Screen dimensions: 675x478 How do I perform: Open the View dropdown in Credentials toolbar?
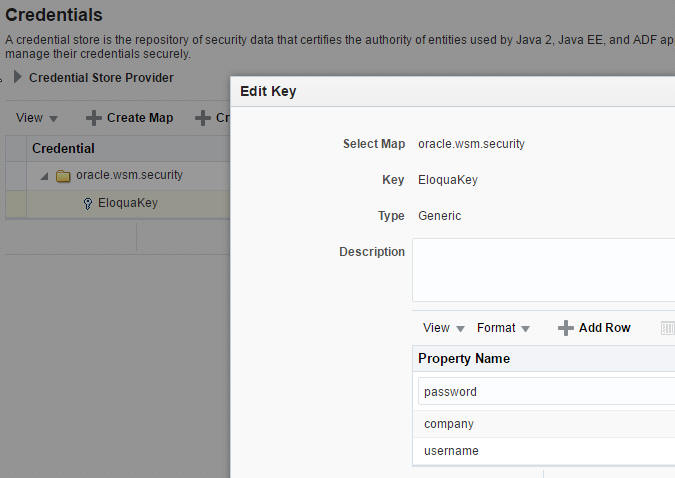click(37, 118)
